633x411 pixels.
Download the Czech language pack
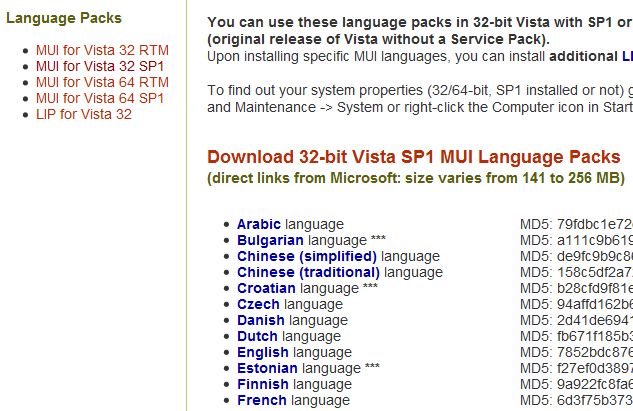pos(258,304)
